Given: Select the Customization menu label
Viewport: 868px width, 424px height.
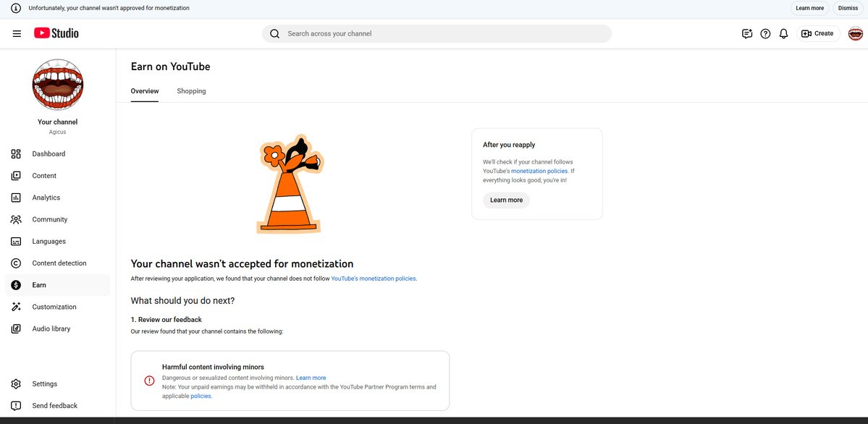Looking at the screenshot, I should pos(54,307).
